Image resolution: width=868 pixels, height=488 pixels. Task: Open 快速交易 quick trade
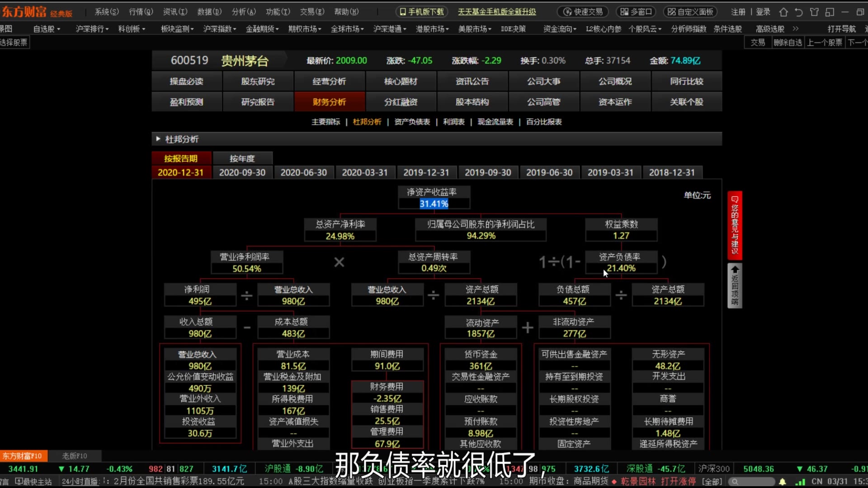(x=583, y=12)
